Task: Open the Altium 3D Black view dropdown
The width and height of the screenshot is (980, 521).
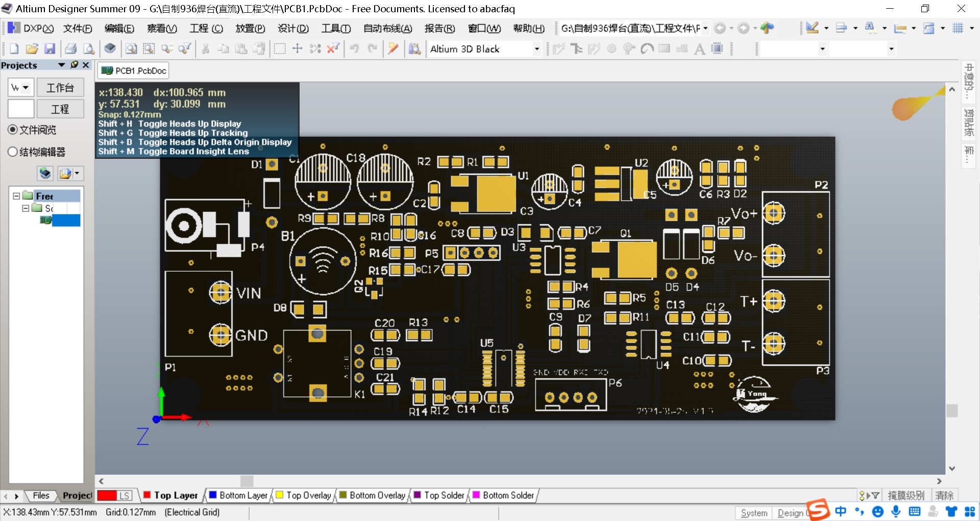Action: (536, 49)
